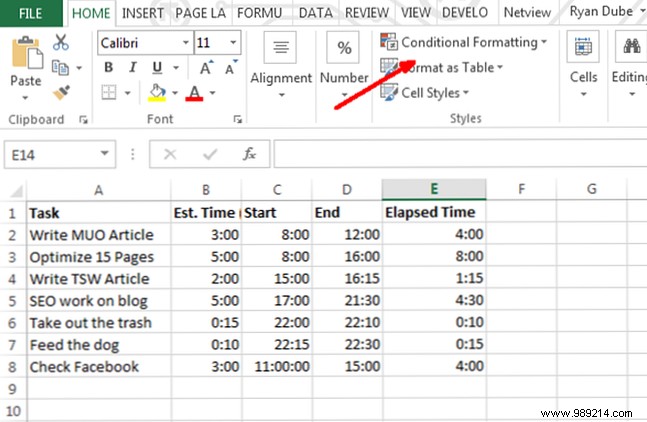Open the Cells group icon
This screenshot has height=422, width=647.
tap(583, 47)
